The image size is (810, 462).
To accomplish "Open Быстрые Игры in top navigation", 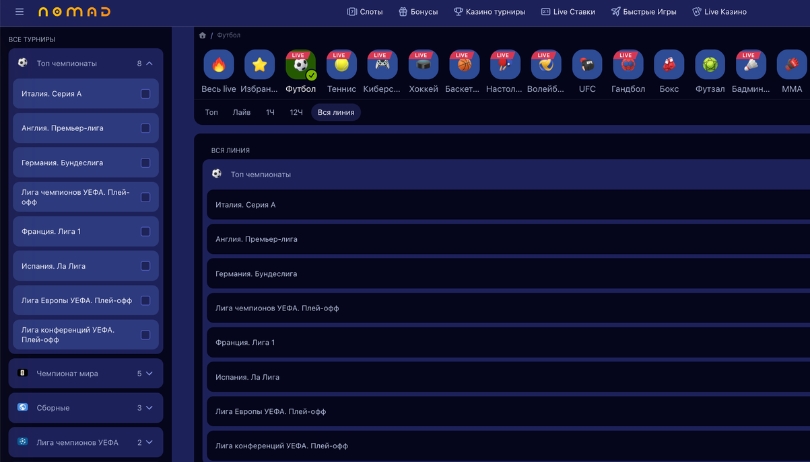I will pos(644,11).
